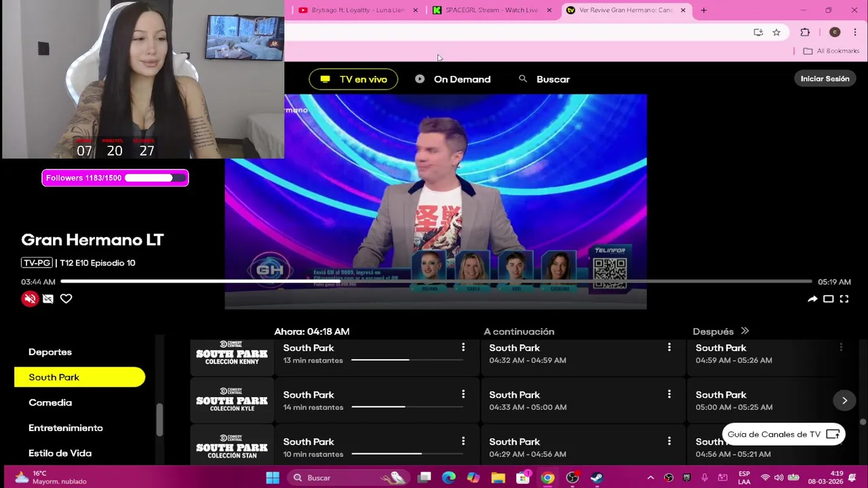The height and width of the screenshot is (488, 868).
Task: Open the South Park Colección Kyle channel
Action: click(232, 400)
